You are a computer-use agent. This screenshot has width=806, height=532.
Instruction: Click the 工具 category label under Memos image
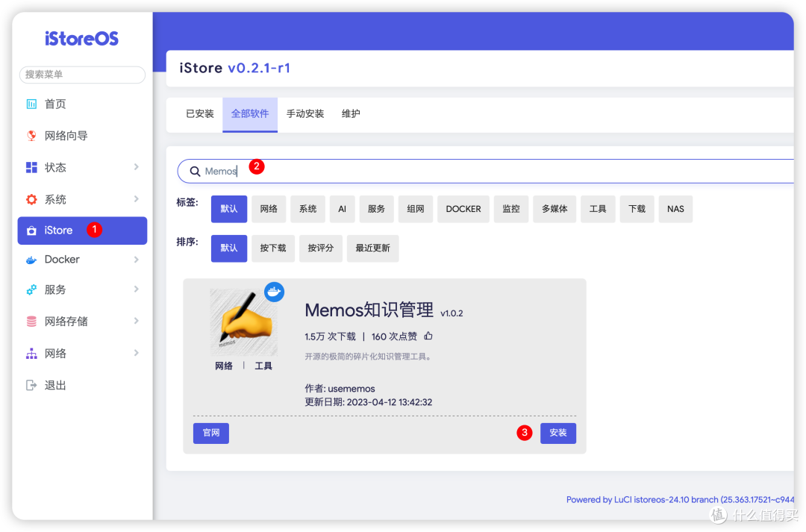[263, 366]
